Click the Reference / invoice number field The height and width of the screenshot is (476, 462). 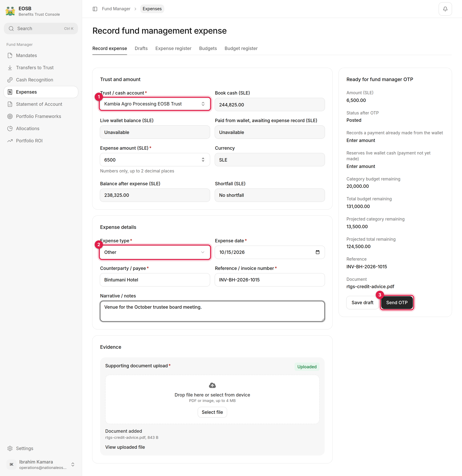(x=269, y=280)
